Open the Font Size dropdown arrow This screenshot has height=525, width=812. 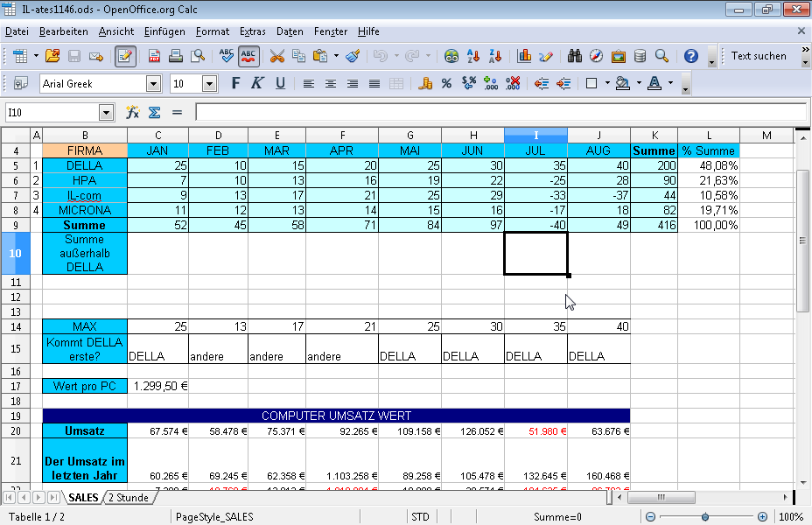click(209, 84)
